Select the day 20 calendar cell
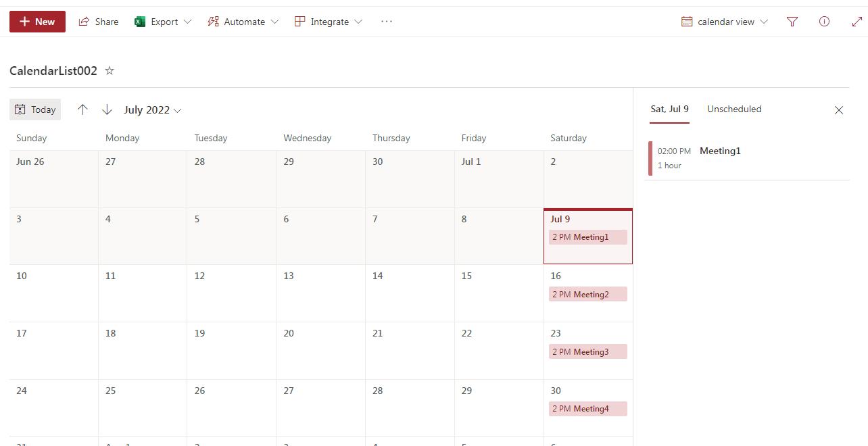This screenshot has height=446, width=868. [x=321, y=351]
